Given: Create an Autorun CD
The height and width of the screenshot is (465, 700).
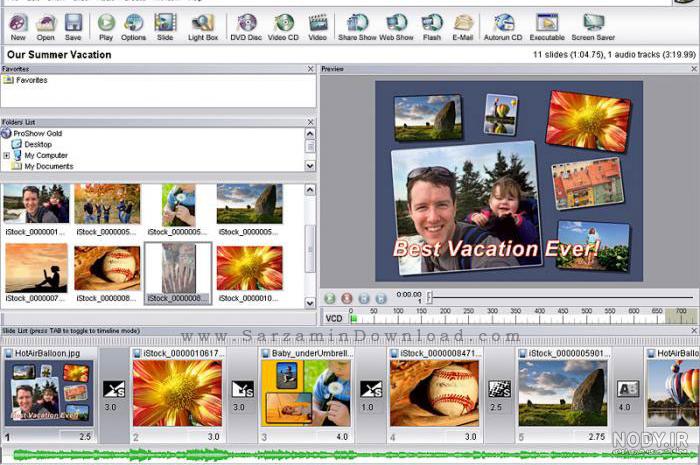Looking at the screenshot, I should pyautogui.click(x=503, y=27).
